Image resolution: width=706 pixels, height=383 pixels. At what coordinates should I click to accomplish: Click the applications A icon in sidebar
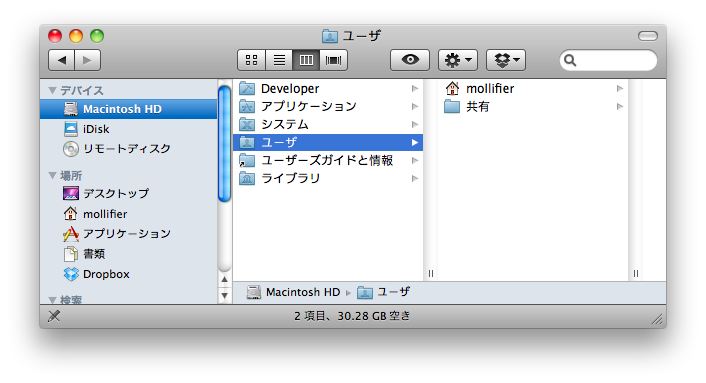point(71,234)
